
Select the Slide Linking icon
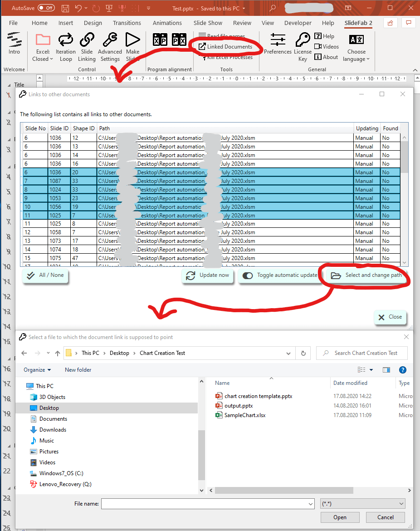[87, 45]
